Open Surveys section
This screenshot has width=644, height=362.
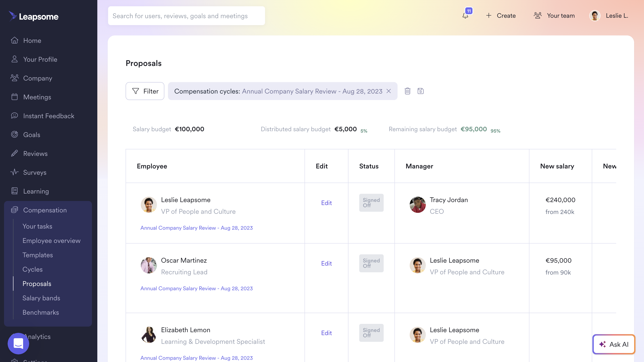[x=35, y=172]
